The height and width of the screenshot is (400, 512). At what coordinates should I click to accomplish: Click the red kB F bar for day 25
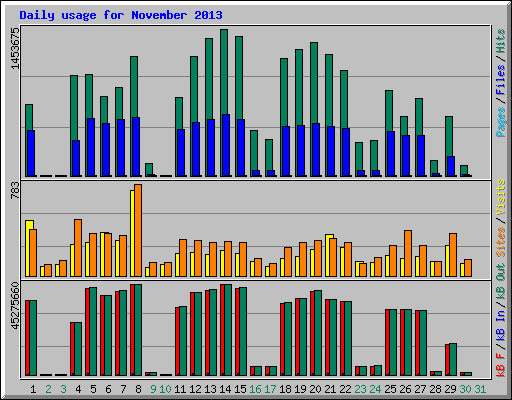pyautogui.click(x=387, y=342)
